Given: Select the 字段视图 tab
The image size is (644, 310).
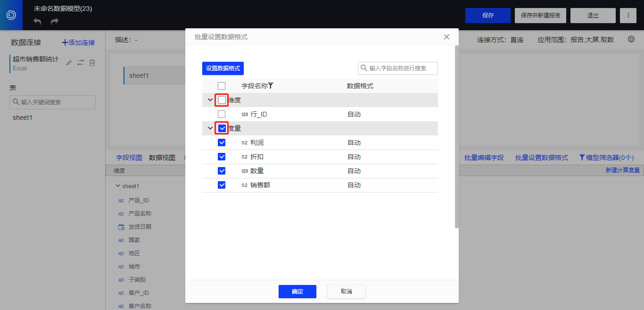Looking at the screenshot, I should pos(129,157).
